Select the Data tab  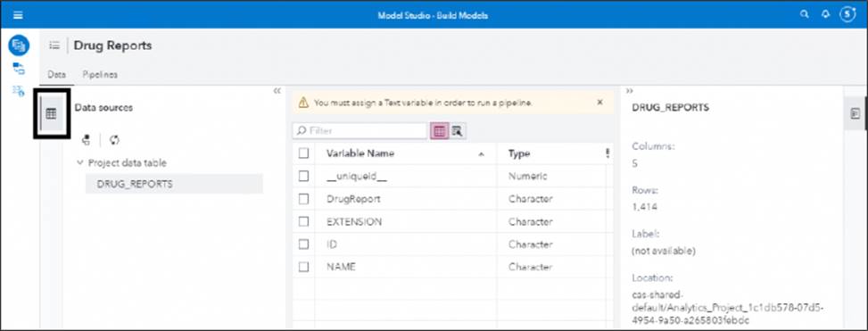tap(56, 75)
